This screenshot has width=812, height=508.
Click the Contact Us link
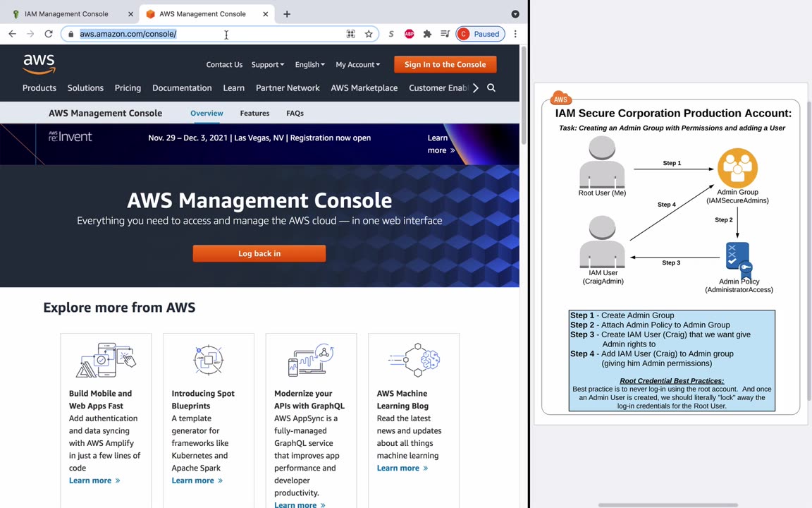coord(224,64)
